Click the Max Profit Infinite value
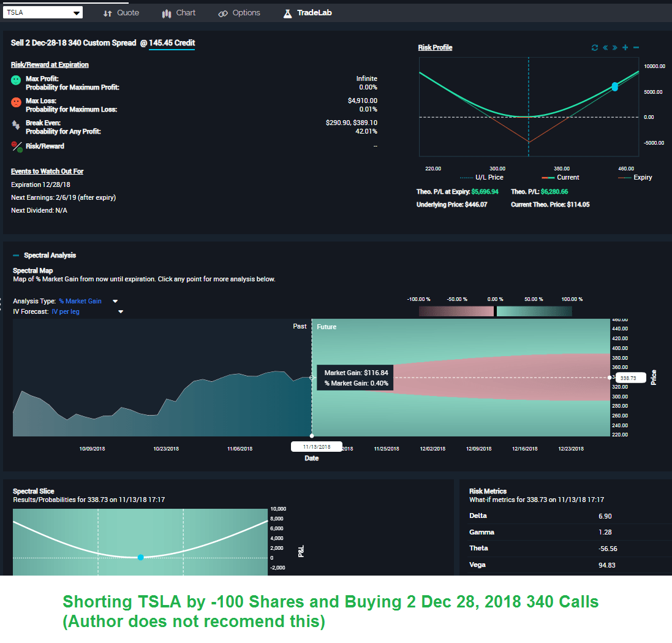Image resolution: width=672 pixels, height=643 pixels. 366,78
